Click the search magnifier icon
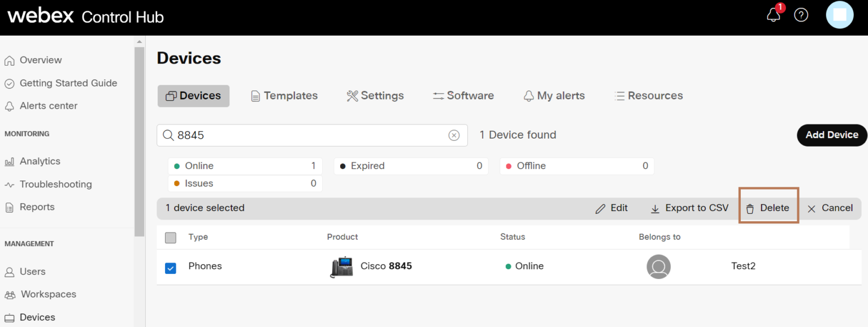This screenshot has height=327, width=868. pyautogui.click(x=168, y=135)
